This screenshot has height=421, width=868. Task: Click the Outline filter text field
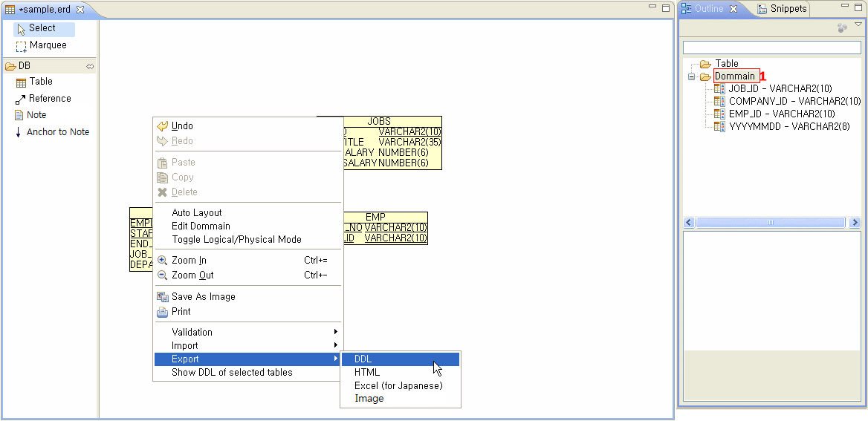click(771, 48)
